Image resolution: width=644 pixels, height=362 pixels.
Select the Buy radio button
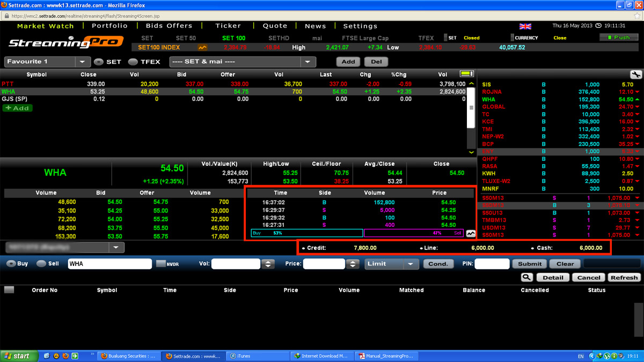11,264
